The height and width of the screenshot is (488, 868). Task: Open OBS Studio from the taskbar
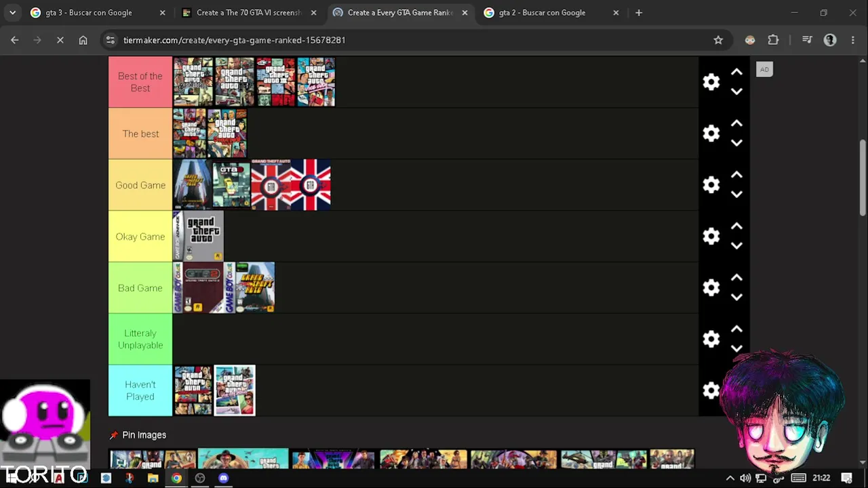click(200, 479)
